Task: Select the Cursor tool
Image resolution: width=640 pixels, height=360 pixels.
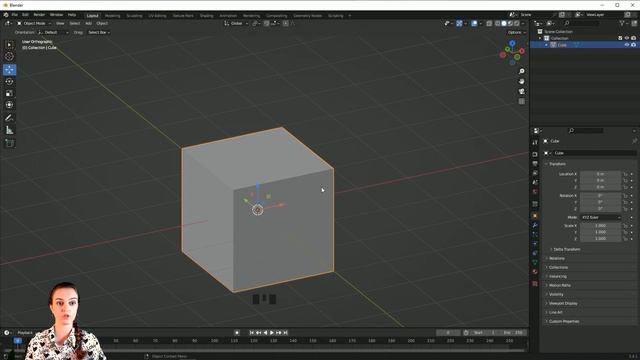Action: [x=9, y=56]
